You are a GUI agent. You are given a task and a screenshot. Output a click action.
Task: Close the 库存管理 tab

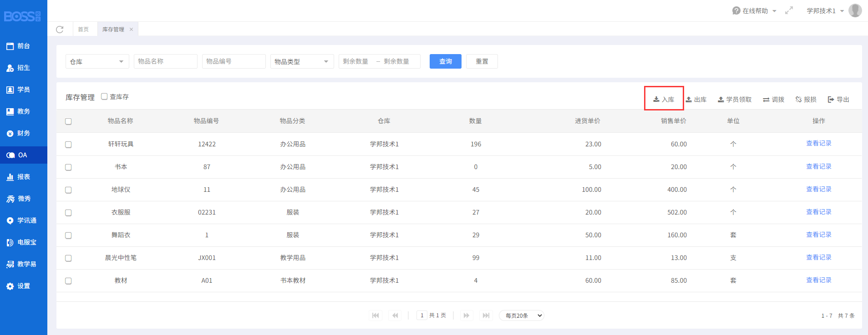131,30
